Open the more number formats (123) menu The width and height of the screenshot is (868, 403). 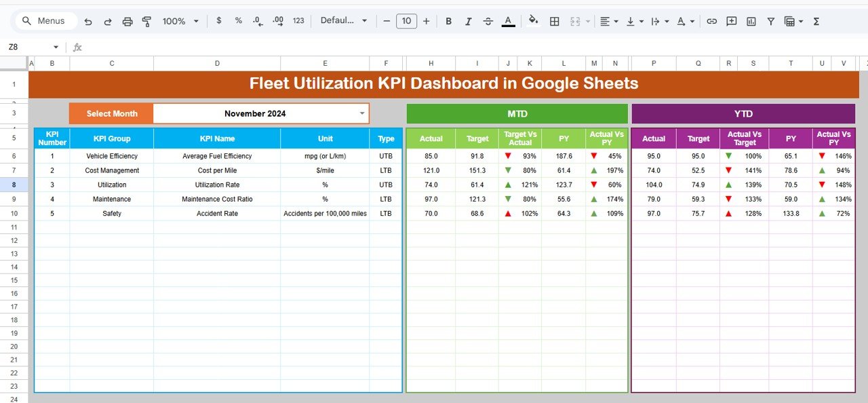pyautogui.click(x=298, y=21)
